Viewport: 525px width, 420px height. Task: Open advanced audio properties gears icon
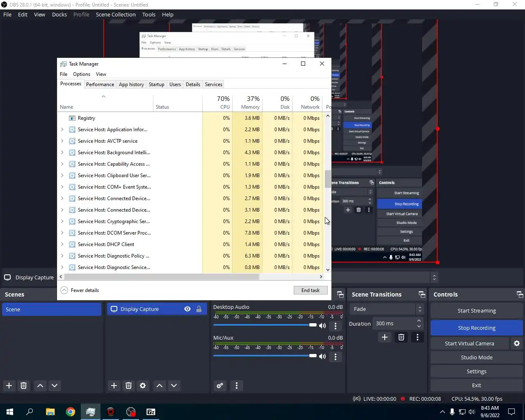[220, 386]
